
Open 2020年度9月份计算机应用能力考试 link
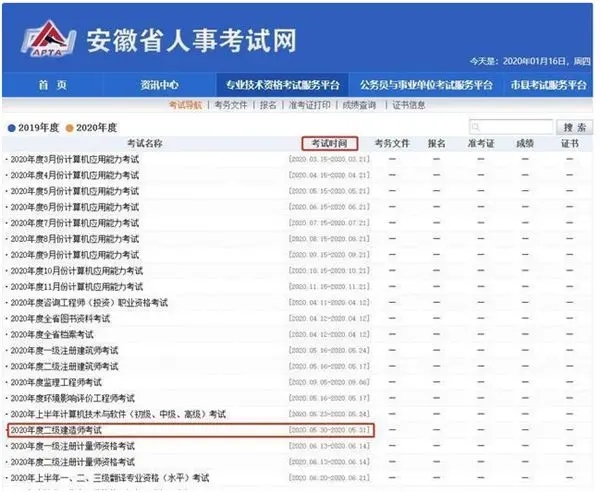pos(75,255)
